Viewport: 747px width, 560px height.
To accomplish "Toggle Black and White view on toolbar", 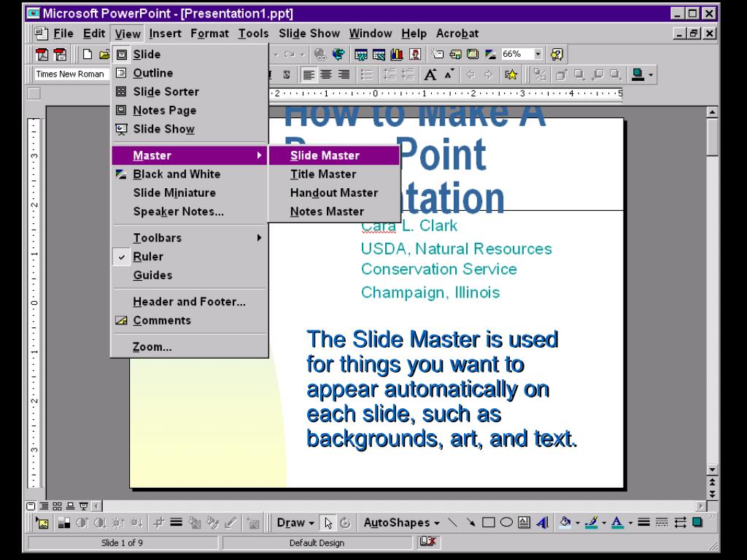I will [491, 54].
